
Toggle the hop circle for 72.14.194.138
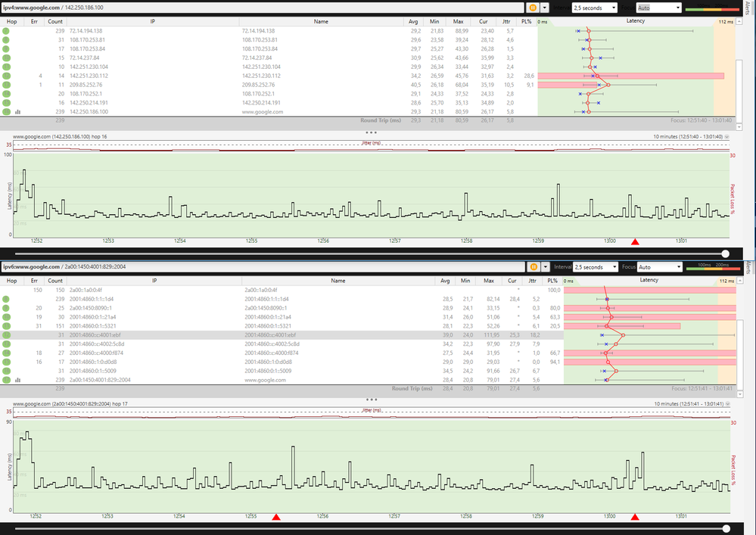click(x=6, y=31)
